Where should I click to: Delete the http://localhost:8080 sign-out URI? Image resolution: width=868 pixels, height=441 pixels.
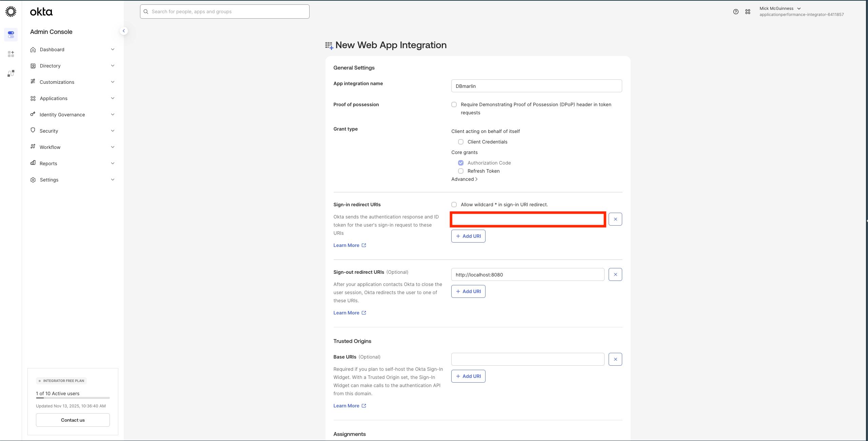tap(615, 274)
